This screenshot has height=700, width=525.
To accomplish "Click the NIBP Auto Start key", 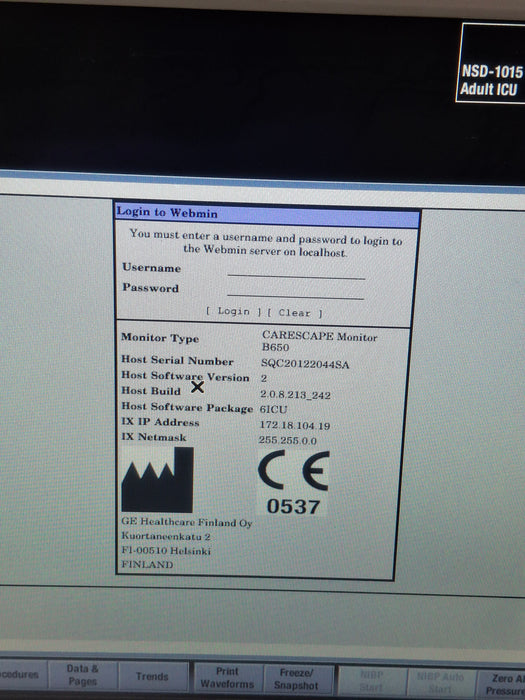I will [x=441, y=682].
